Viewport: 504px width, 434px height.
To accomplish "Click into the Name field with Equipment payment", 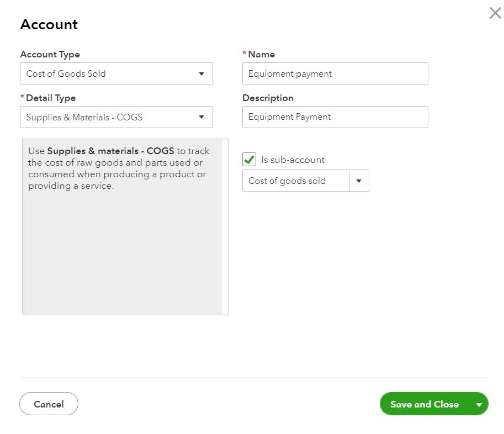I will (x=335, y=73).
